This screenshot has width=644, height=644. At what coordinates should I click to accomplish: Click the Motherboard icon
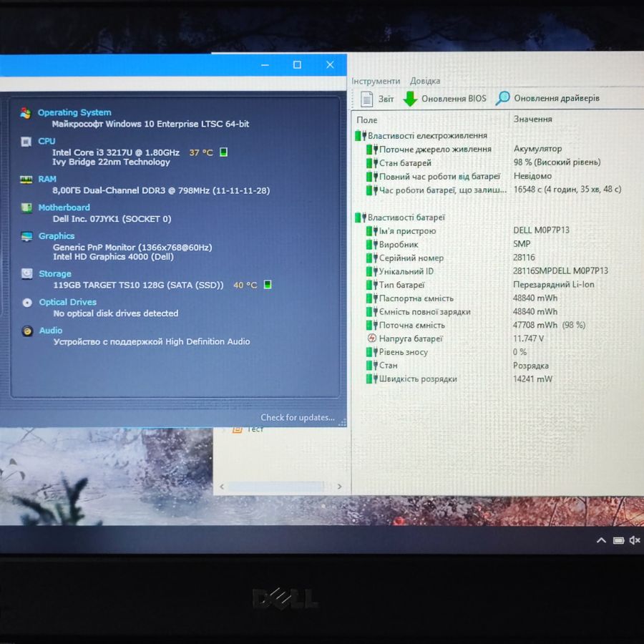pyautogui.click(x=26, y=208)
